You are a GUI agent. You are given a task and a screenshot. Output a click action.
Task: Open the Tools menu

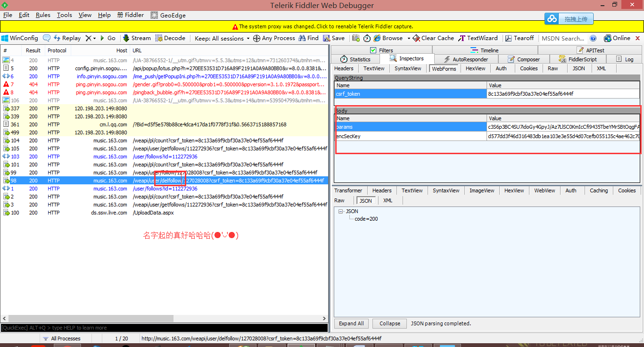pos(65,15)
